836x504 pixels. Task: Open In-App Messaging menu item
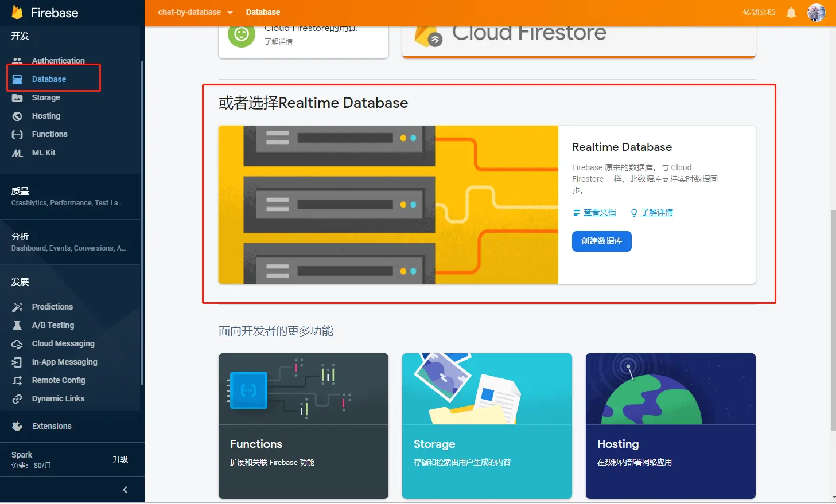64,362
